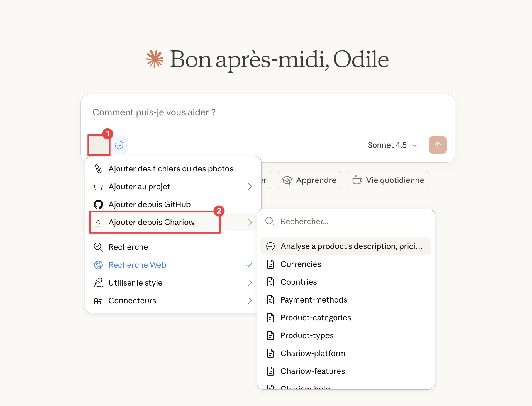The height and width of the screenshot is (406, 532).
Task: Expand the Utiliser le style submenu
Action: click(250, 283)
